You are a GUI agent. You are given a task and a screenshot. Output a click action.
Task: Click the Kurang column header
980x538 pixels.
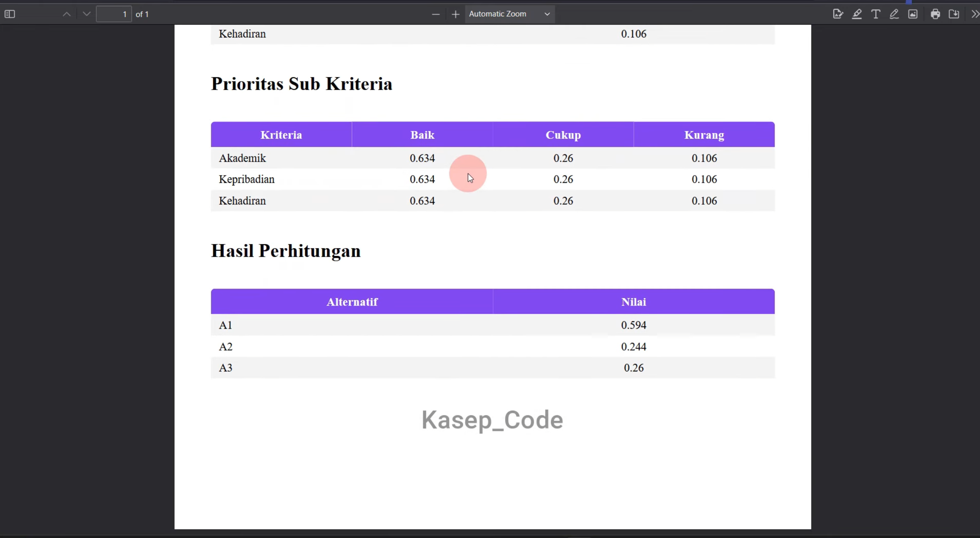point(704,135)
